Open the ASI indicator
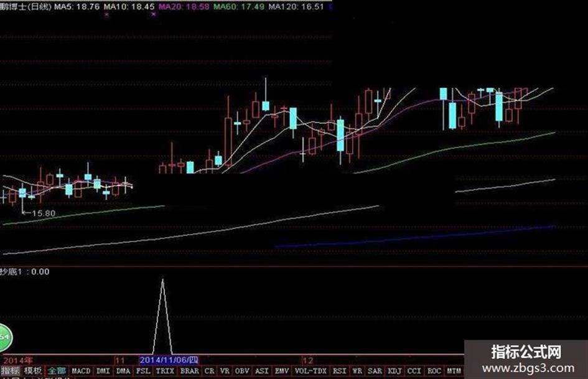This screenshot has width=588, height=379. [x=262, y=371]
